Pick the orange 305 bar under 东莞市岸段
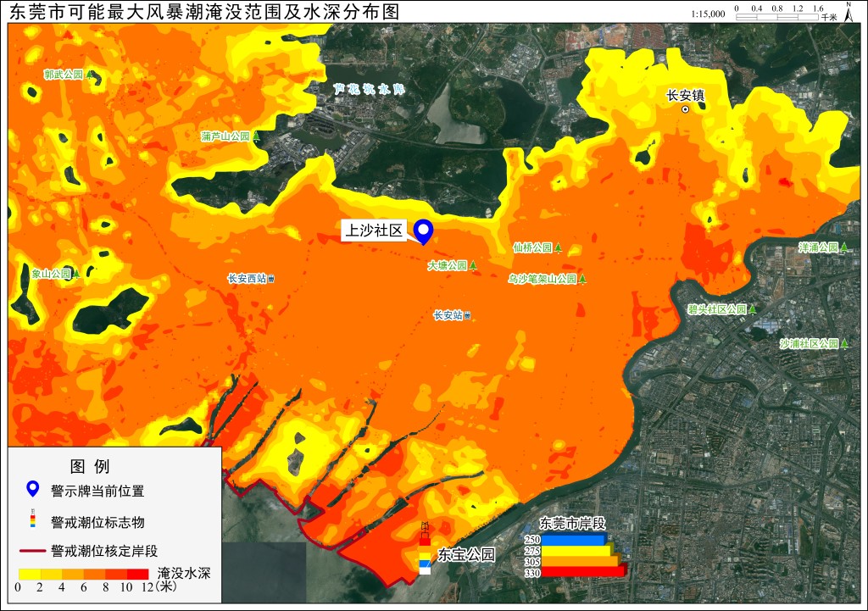The height and width of the screenshot is (611, 868). 581,561
